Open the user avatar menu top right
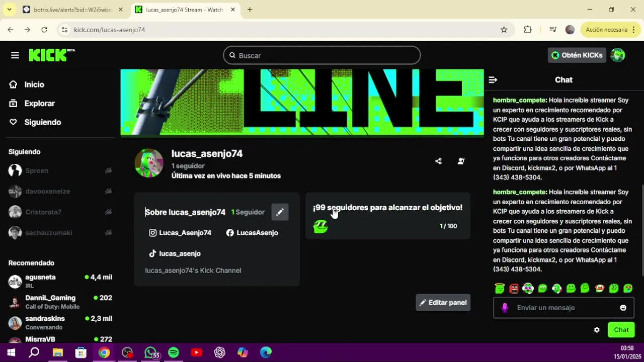 pos(618,55)
